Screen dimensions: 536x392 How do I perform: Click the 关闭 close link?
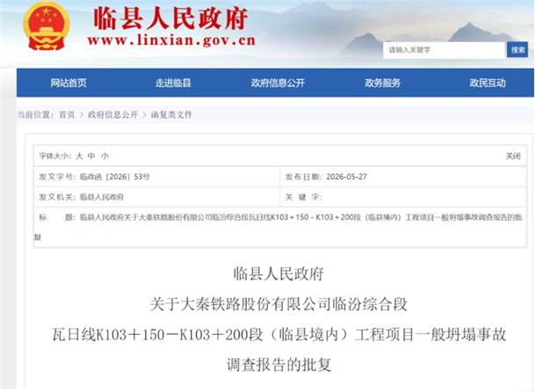point(513,156)
